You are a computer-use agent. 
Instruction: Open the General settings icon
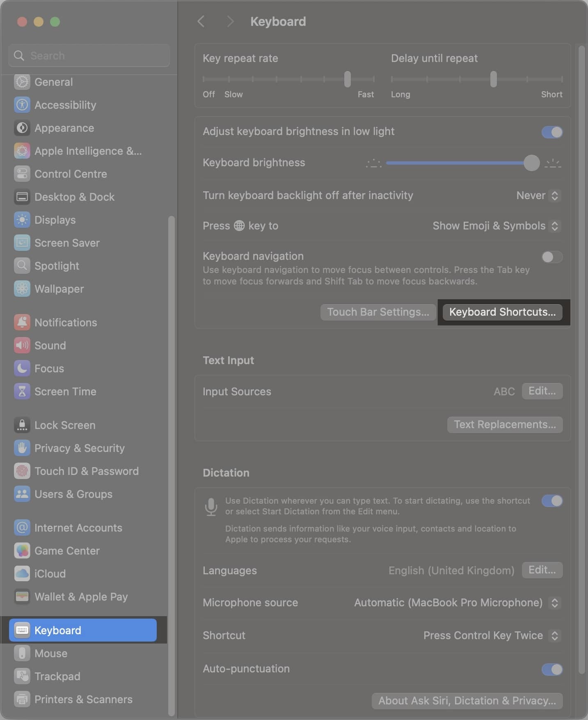(x=22, y=82)
